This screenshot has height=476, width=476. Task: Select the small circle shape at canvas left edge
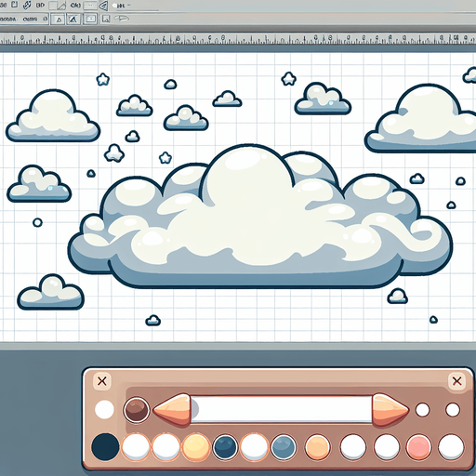coord(37,222)
